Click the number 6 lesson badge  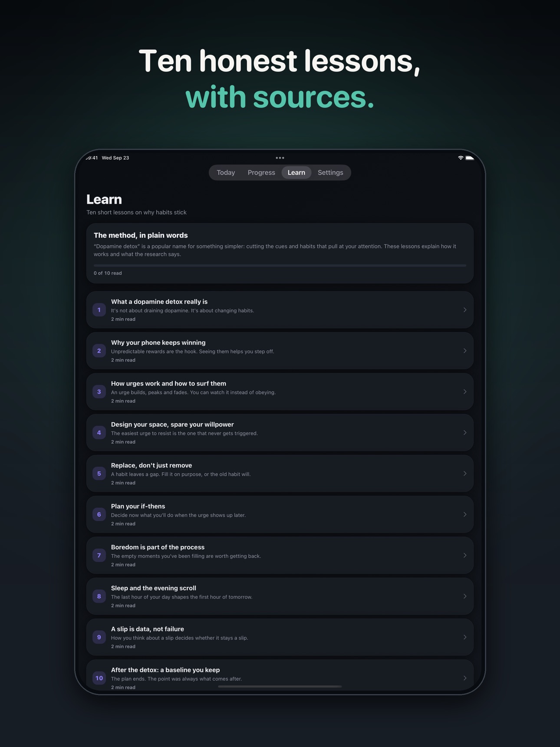99,514
